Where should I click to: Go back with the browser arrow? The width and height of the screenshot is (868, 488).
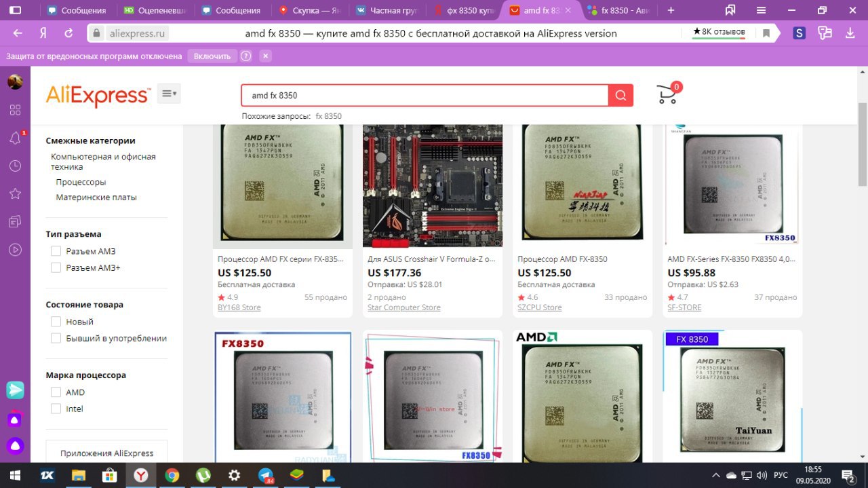point(18,33)
